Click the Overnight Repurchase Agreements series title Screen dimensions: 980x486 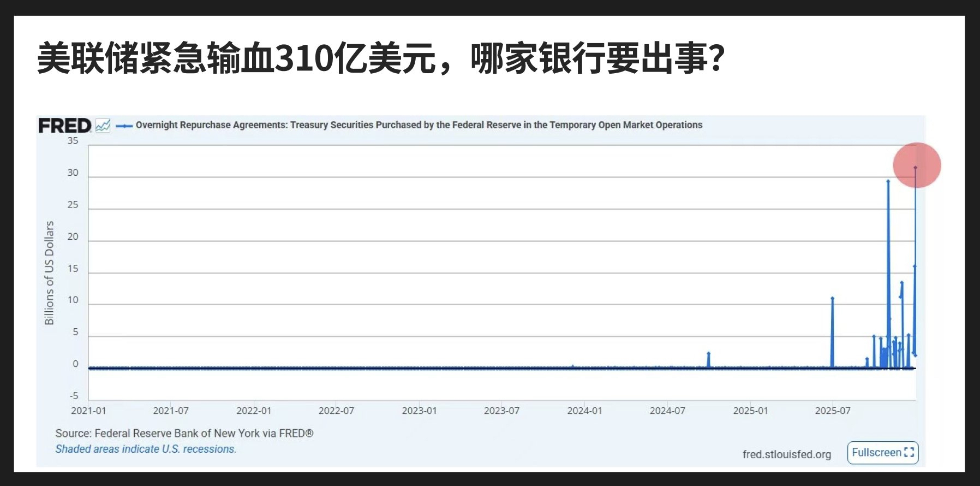point(419,125)
